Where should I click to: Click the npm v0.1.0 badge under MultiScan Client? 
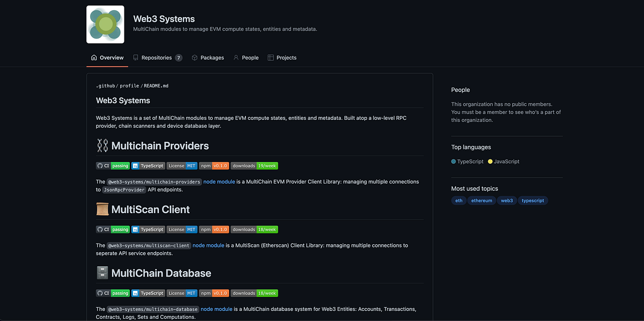[214, 229]
